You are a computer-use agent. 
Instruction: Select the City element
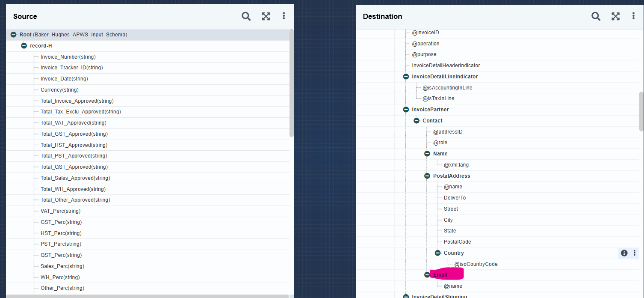(x=448, y=220)
